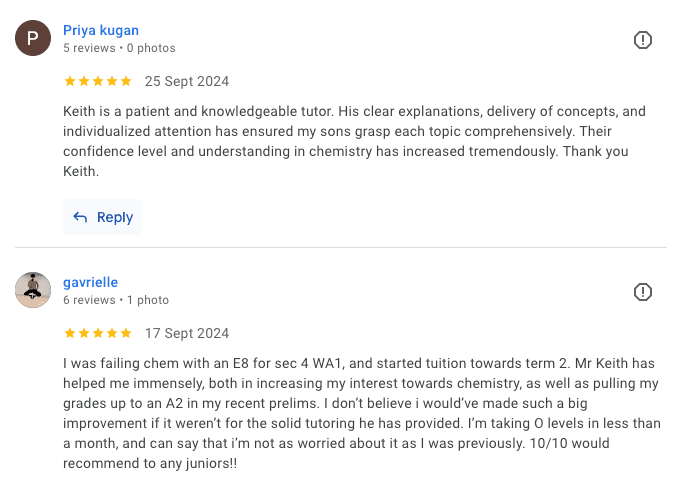Click the middle star of Priya's rating

(x=98, y=81)
